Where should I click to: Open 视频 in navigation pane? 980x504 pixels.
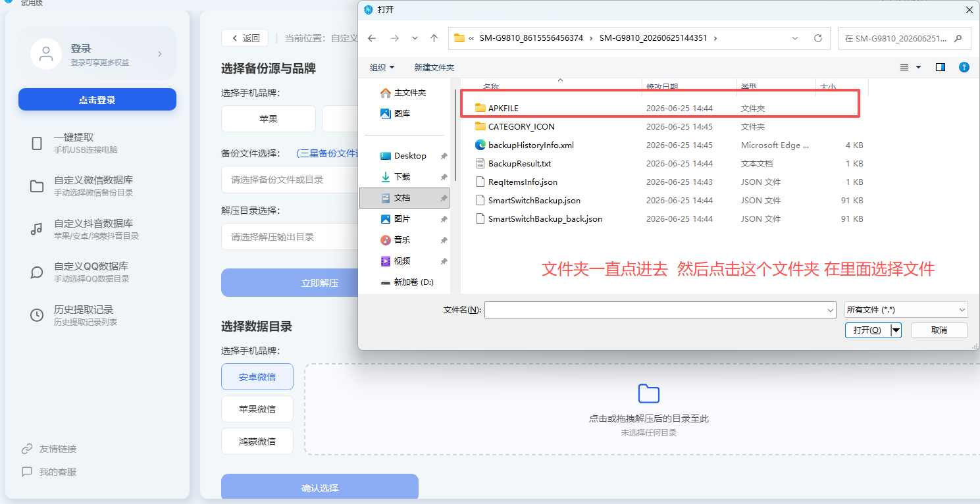click(x=396, y=261)
